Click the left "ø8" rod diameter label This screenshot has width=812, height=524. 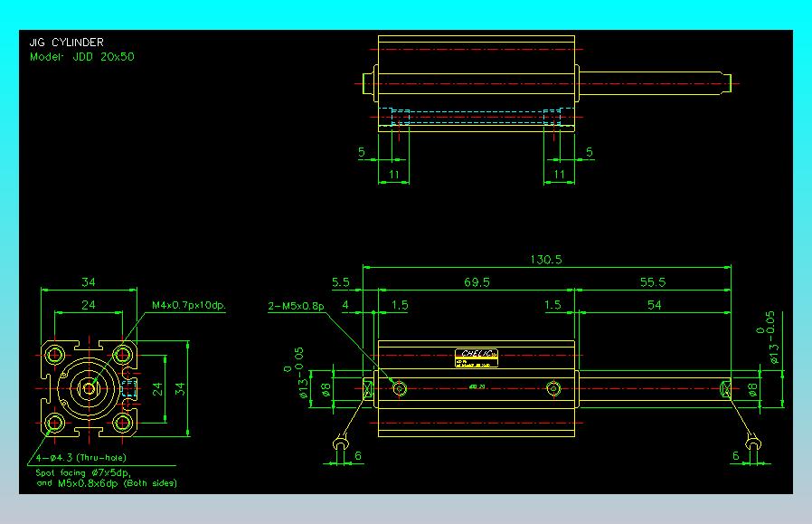click(x=326, y=390)
